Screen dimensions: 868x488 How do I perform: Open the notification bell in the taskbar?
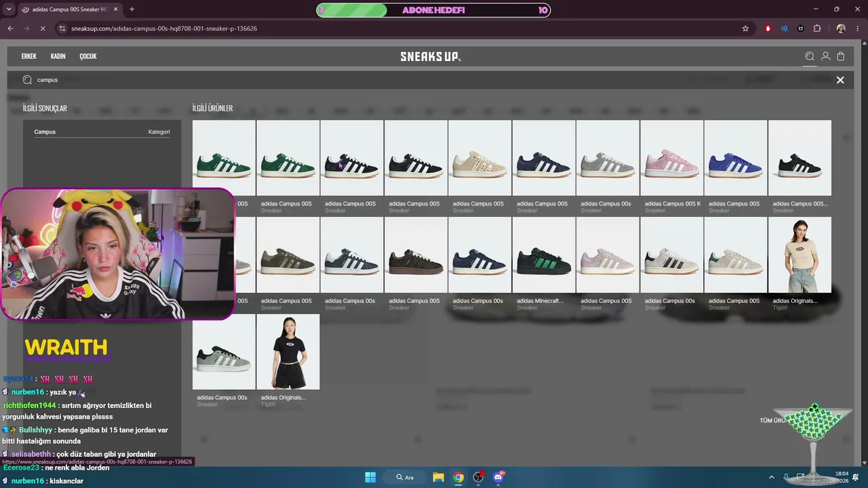tap(856, 477)
